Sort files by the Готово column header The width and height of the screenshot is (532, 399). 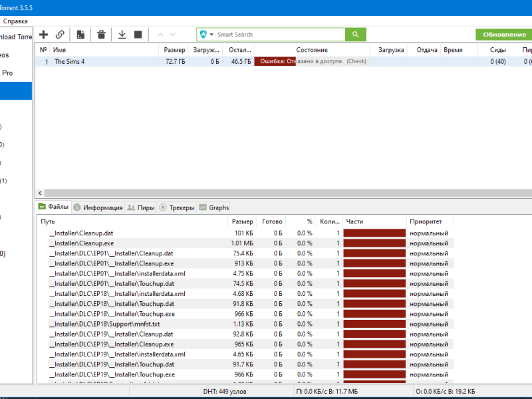(x=271, y=221)
